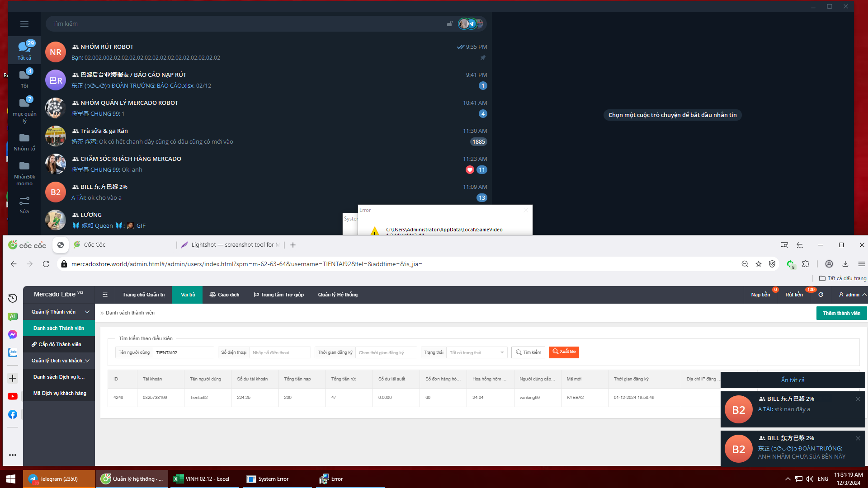Click the admin panel refresh icon

(821, 295)
